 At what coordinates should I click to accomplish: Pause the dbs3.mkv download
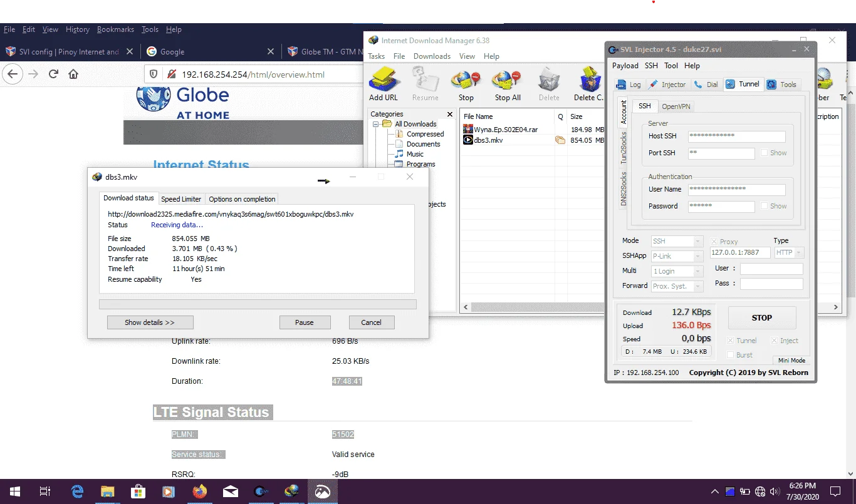pyautogui.click(x=305, y=322)
